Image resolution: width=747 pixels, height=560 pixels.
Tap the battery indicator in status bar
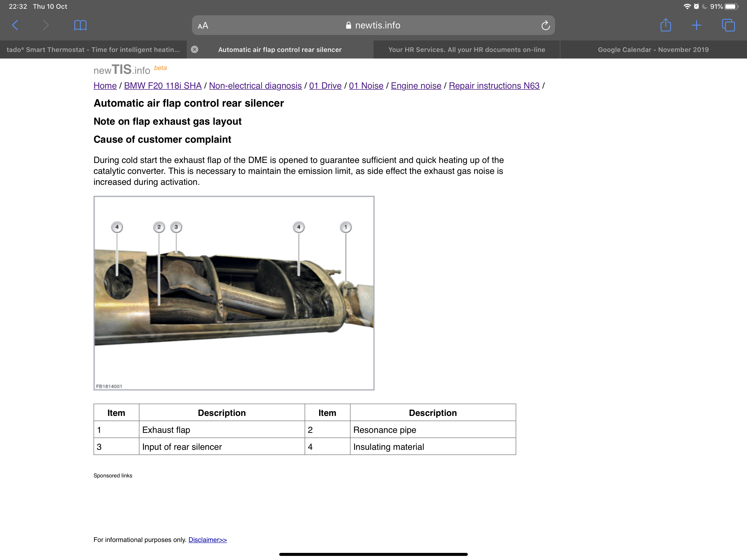pos(731,6)
